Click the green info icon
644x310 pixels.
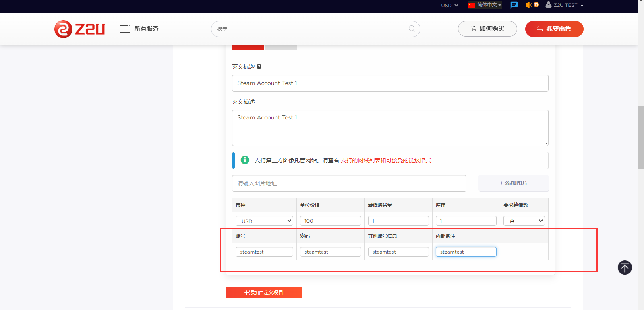[245, 160]
